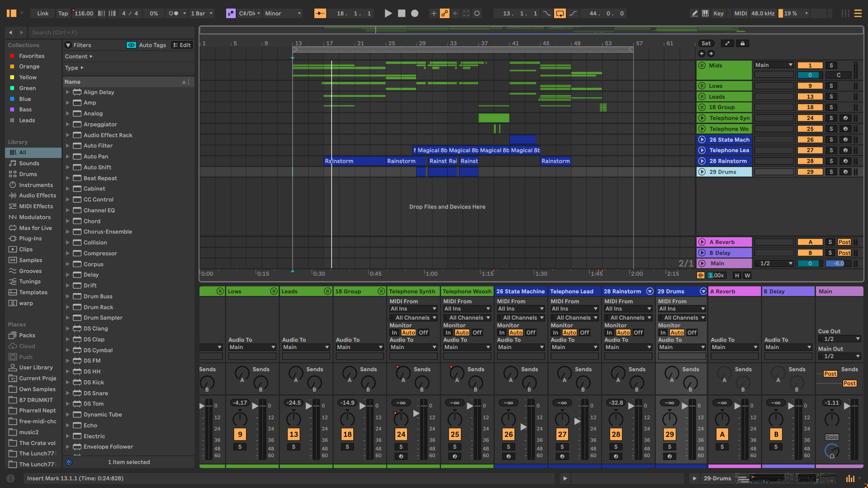Toggle the computer MIDI keyboard icon
Image resolution: width=868 pixels, height=488 pixels.
point(705,13)
